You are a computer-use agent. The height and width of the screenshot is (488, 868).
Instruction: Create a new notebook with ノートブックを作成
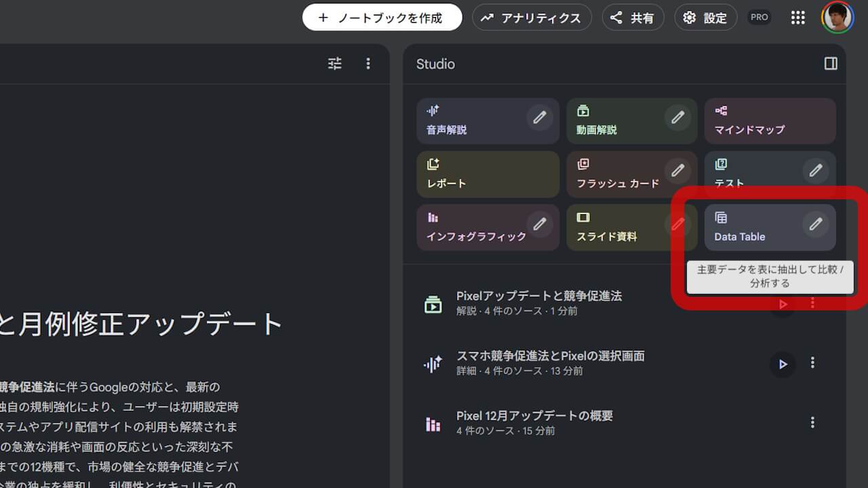[x=382, y=17]
